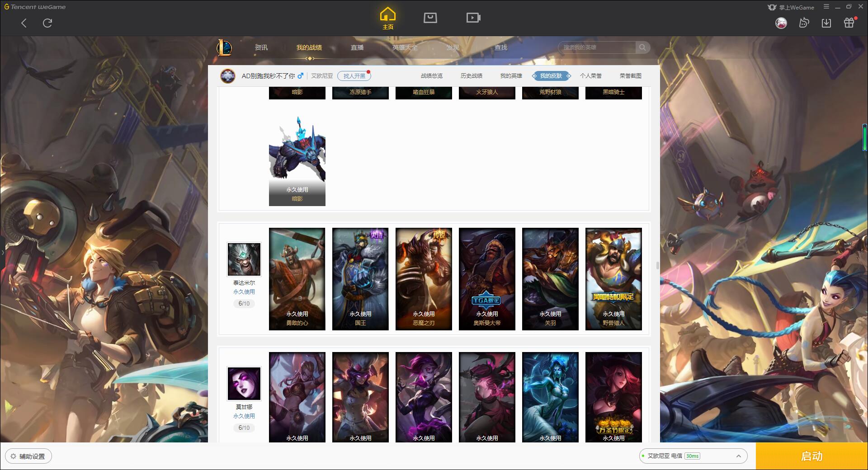
Task: Refresh the page with reload icon
Action: coord(47,23)
